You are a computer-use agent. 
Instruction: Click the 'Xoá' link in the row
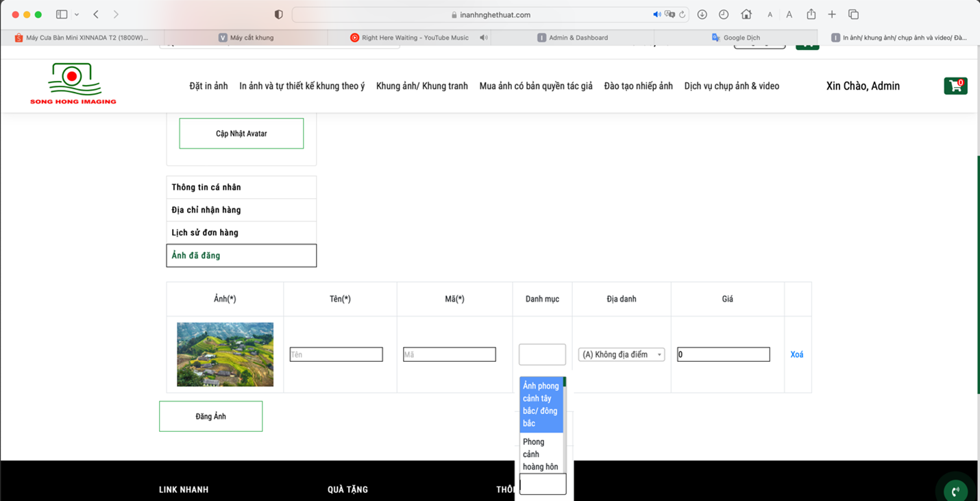(796, 354)
